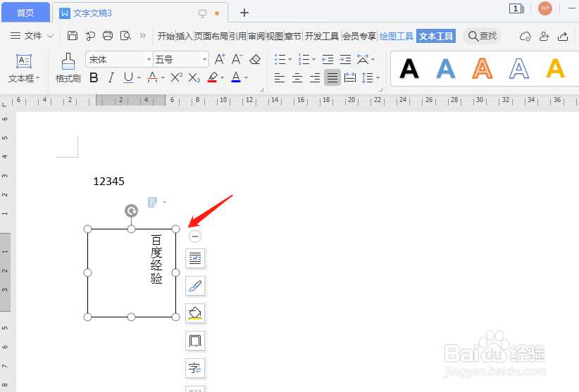Screen dimensions: 579x392
Task: Toggle Italic formatting
Action: coord(111,78)
